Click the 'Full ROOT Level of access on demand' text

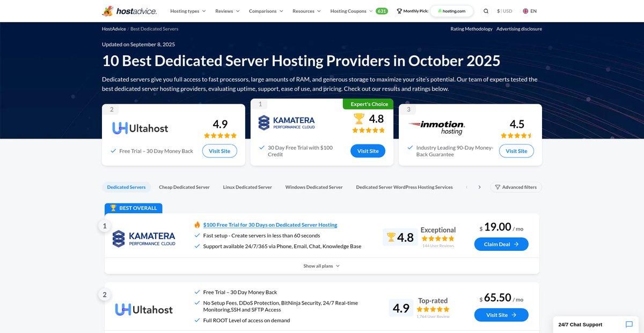click(246, 320)
